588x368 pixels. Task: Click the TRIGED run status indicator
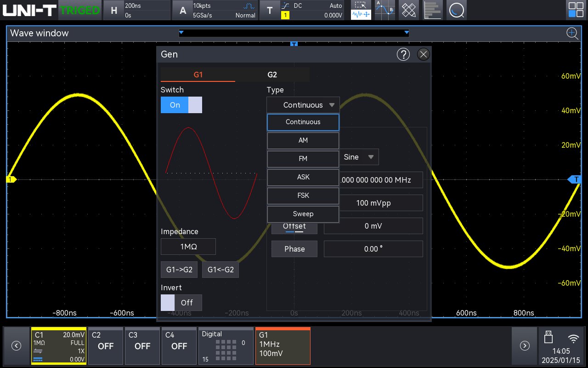pyautogui.click(x=80, y=10)
